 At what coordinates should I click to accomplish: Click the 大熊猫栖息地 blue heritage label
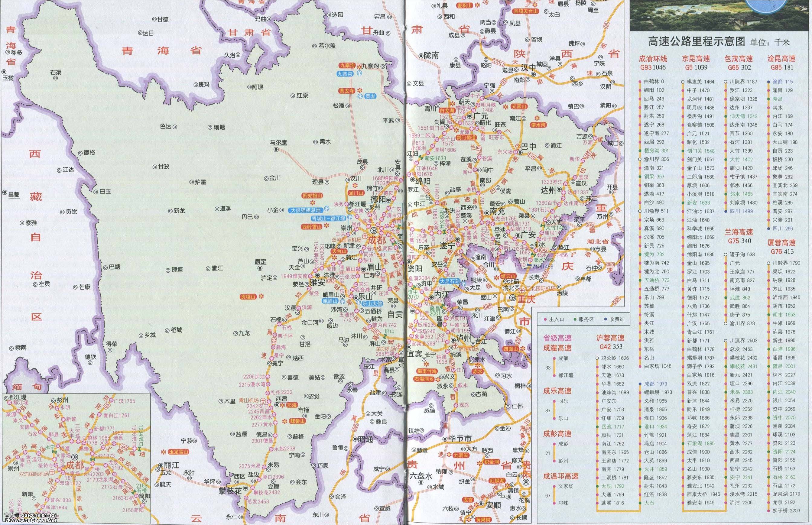[x=305, y=211]
